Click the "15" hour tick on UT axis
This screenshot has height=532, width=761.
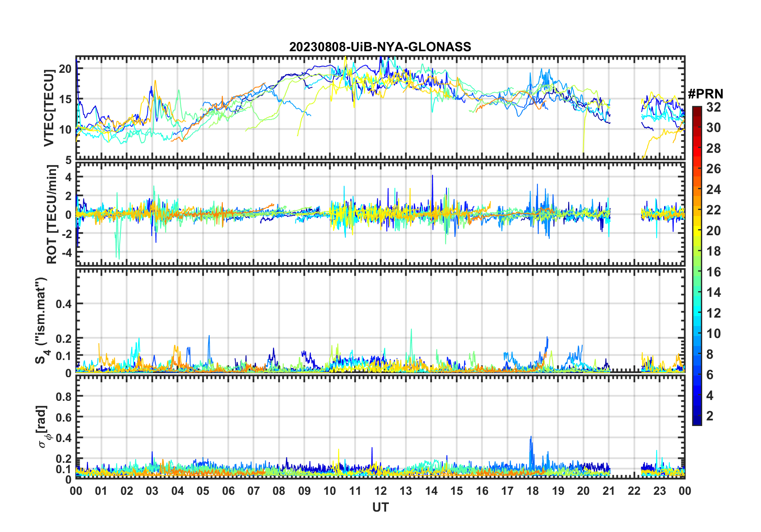tap(457, 491)
